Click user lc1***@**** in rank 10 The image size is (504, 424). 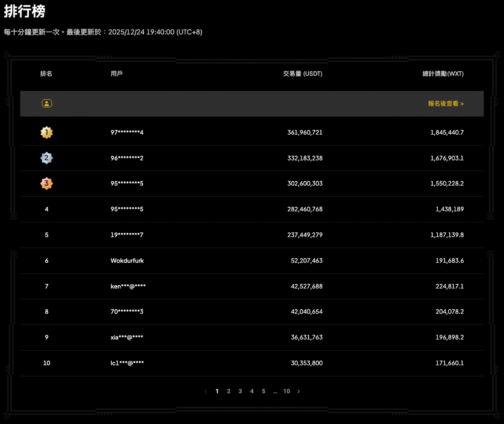tap(127, 363)
